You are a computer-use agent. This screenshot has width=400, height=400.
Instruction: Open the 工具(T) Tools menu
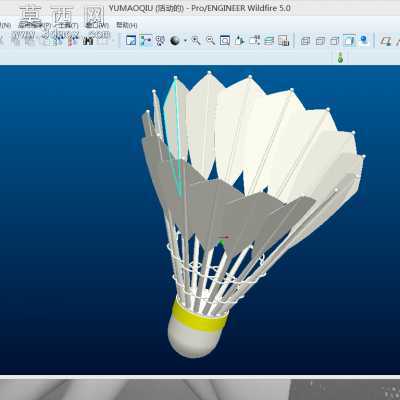tap(67, 25)
